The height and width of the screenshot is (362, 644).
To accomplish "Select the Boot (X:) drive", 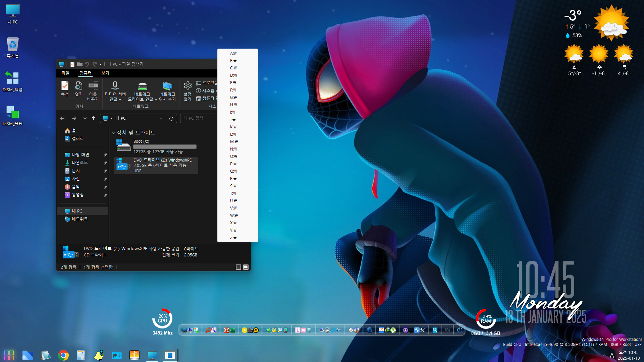I will pos(156,146).
